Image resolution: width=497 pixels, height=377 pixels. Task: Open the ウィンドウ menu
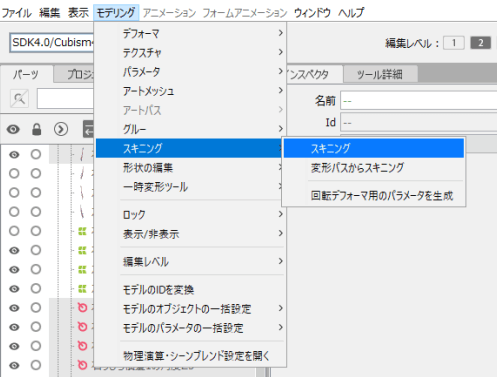(312, 13)
